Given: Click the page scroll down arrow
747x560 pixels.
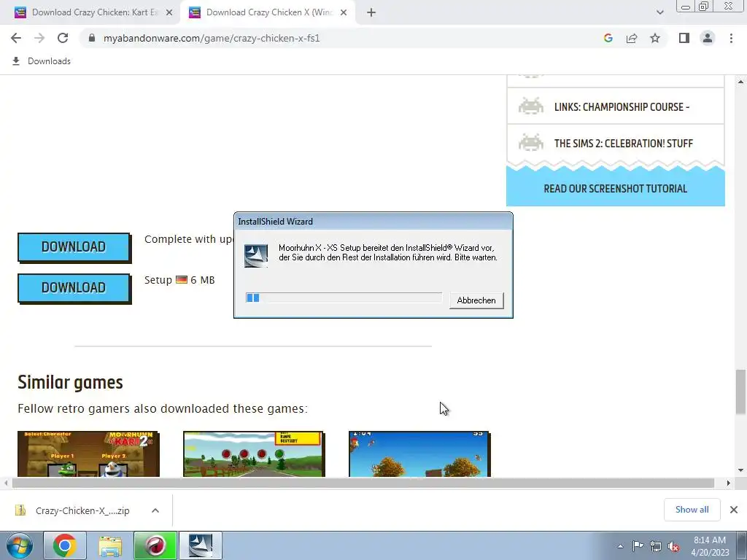Looking at the screenshot, I should (740, 470).
